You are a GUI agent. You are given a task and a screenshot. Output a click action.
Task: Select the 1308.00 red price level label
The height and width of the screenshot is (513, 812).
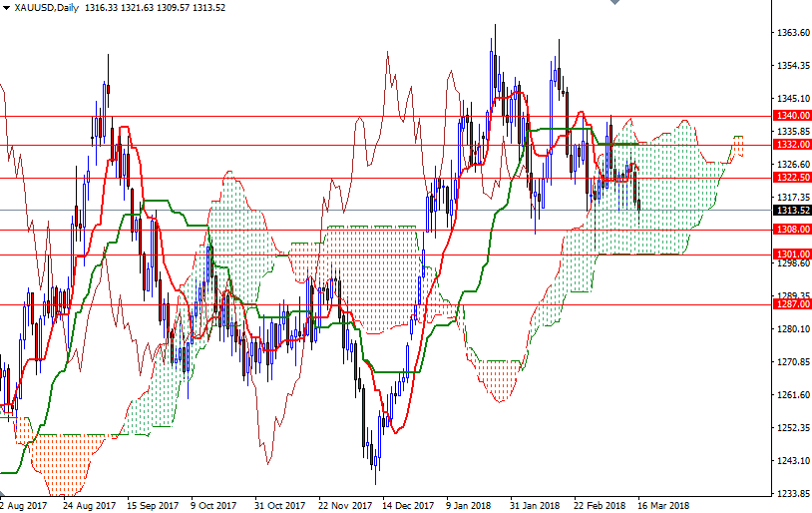792,229
